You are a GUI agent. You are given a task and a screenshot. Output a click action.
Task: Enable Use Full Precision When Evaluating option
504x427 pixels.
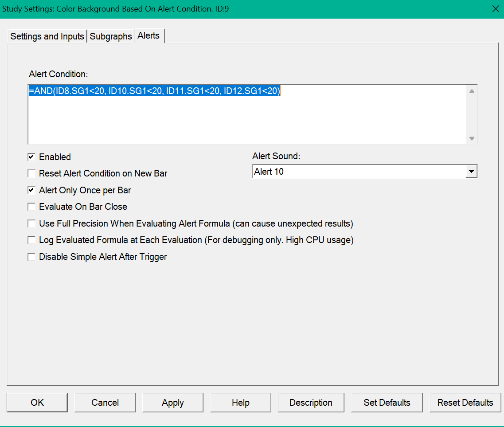[31, 223]
